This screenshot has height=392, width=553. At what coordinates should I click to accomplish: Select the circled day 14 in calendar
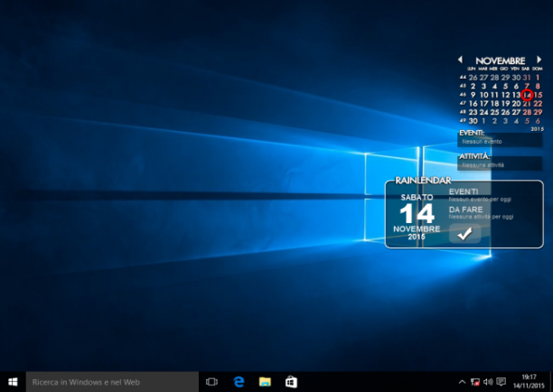click(x=527, y=95)
